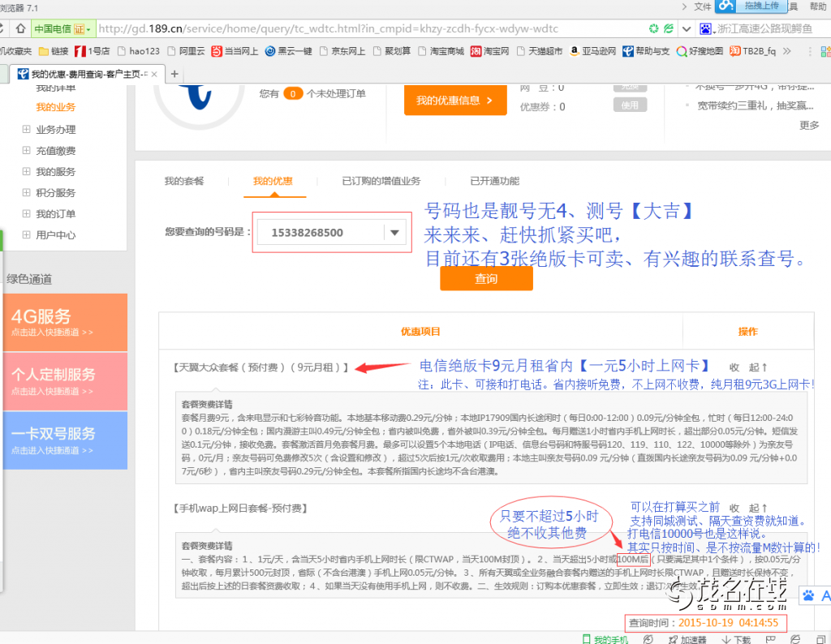Collapse the 天翼大众套餐 details with 收起
Screen dimensions: 831x644
pos(747,367)
